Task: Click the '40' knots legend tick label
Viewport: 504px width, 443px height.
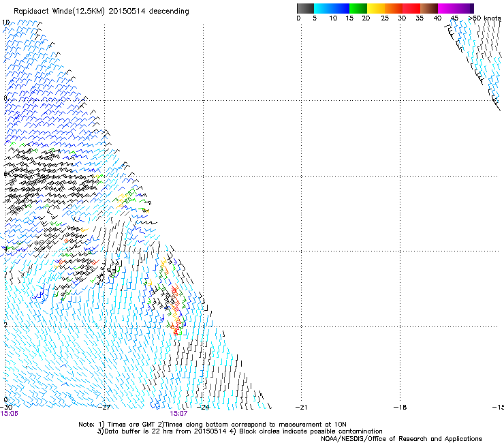Action: (437, 18)
